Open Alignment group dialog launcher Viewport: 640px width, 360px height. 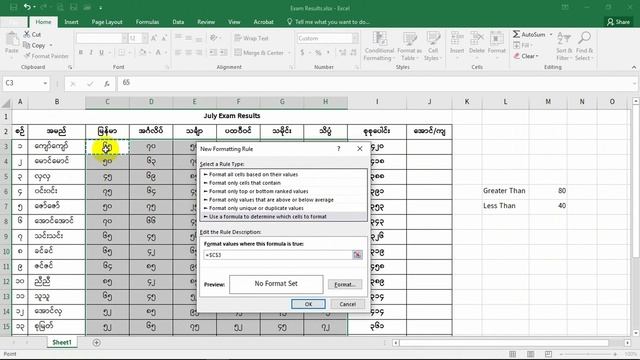click(291, 67)
